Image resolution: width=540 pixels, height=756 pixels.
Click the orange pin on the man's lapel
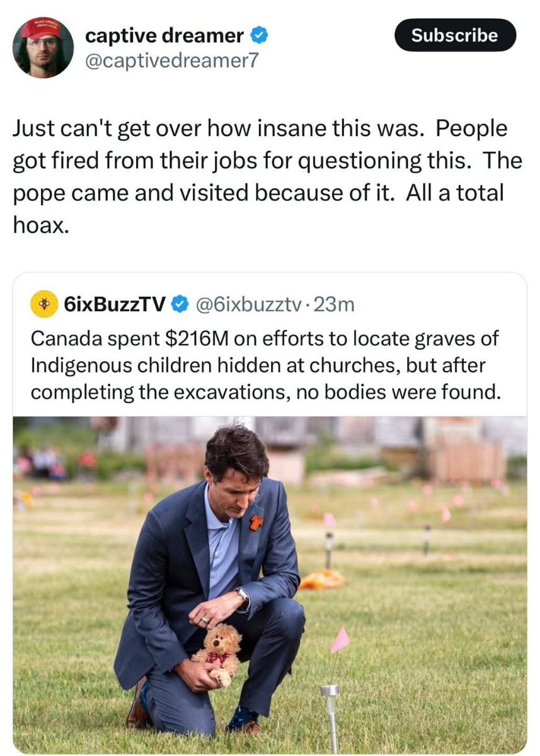coord(255,522)
